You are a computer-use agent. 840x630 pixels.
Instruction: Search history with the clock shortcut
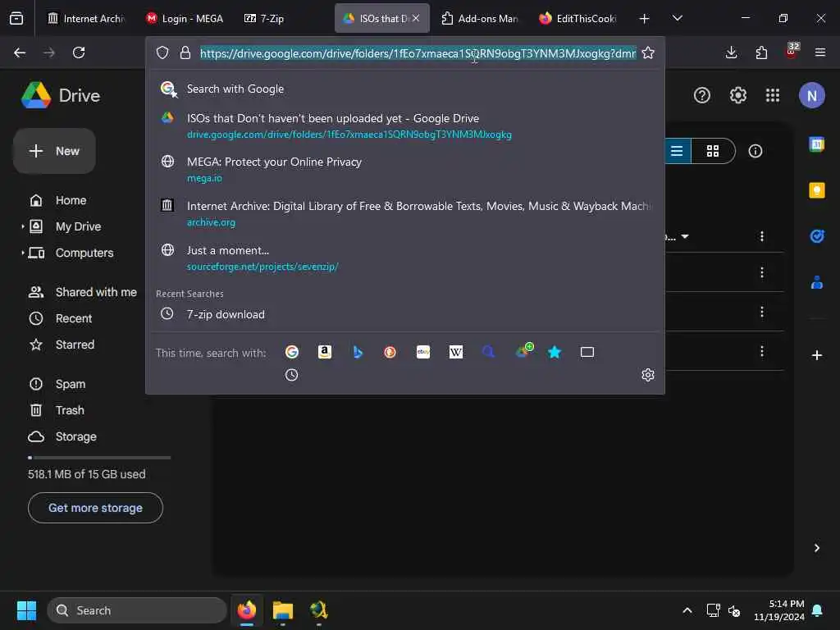coord(291,375)
